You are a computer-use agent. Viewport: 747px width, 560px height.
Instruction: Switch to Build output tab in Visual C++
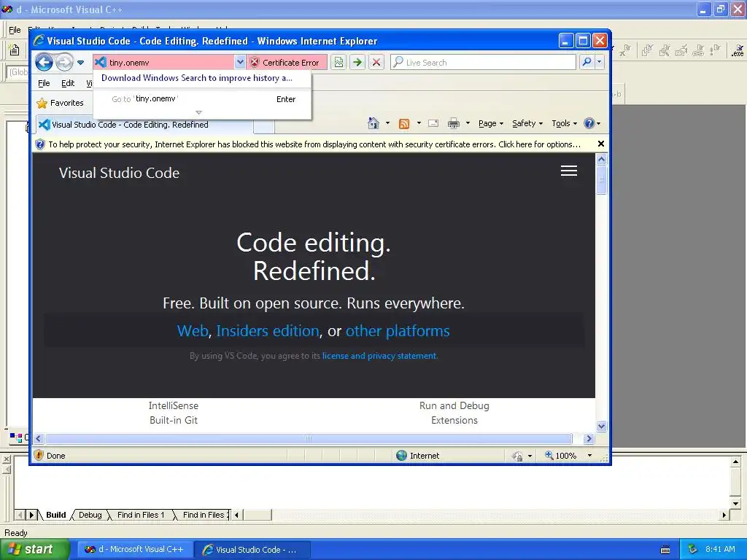(x=55, y=515)
